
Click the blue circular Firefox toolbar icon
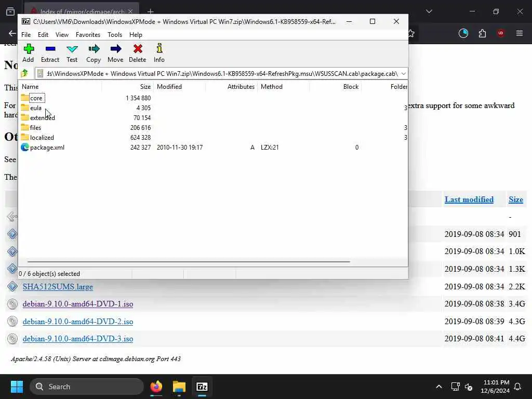(x=463, y=33)
